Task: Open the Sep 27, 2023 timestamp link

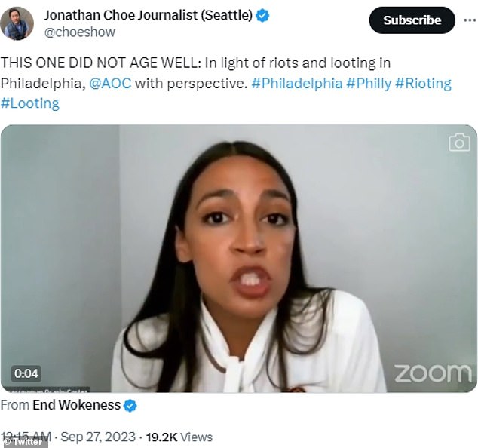Action: 98,437
